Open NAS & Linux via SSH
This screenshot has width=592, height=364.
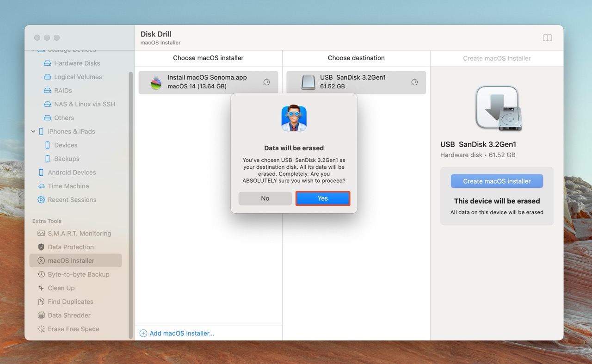click(84, 104)
